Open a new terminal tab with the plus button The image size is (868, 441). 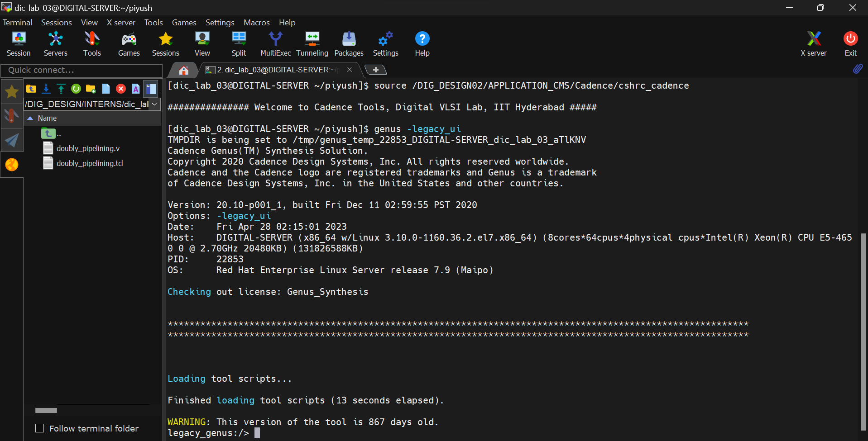(375, 70)
